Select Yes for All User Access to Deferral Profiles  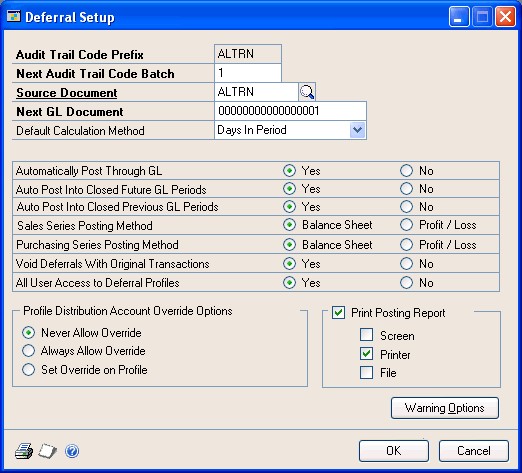click(x=289, y=283)
